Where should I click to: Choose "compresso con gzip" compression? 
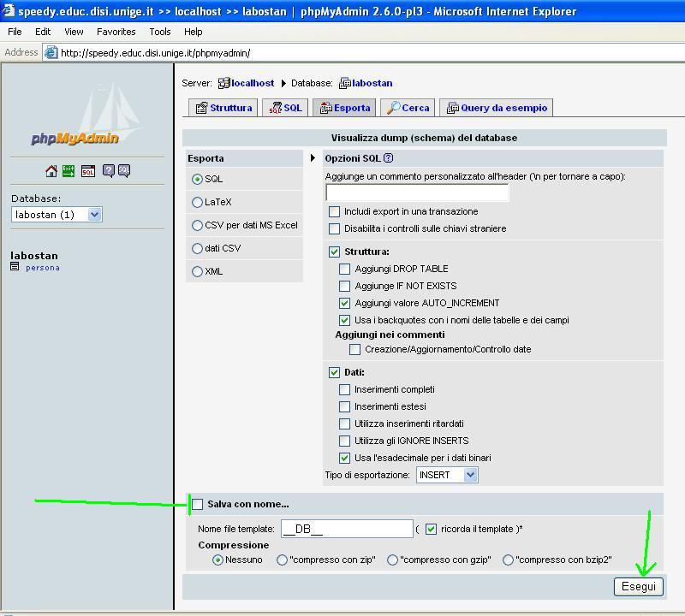[393, 560]
